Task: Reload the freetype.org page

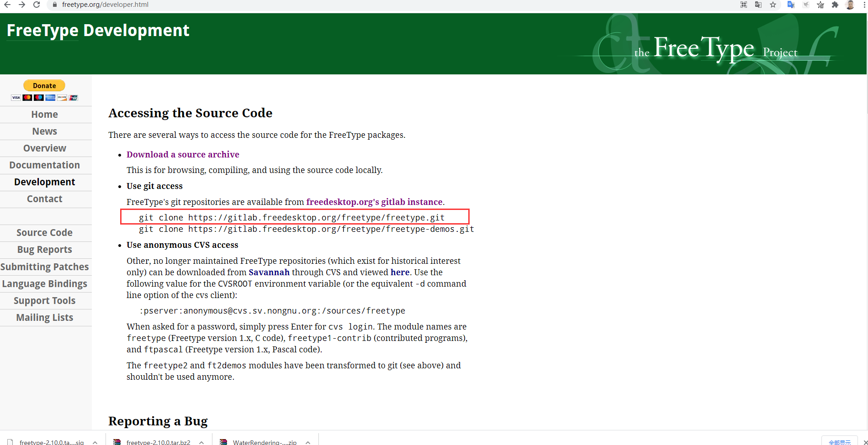Action: coord(37,5)
